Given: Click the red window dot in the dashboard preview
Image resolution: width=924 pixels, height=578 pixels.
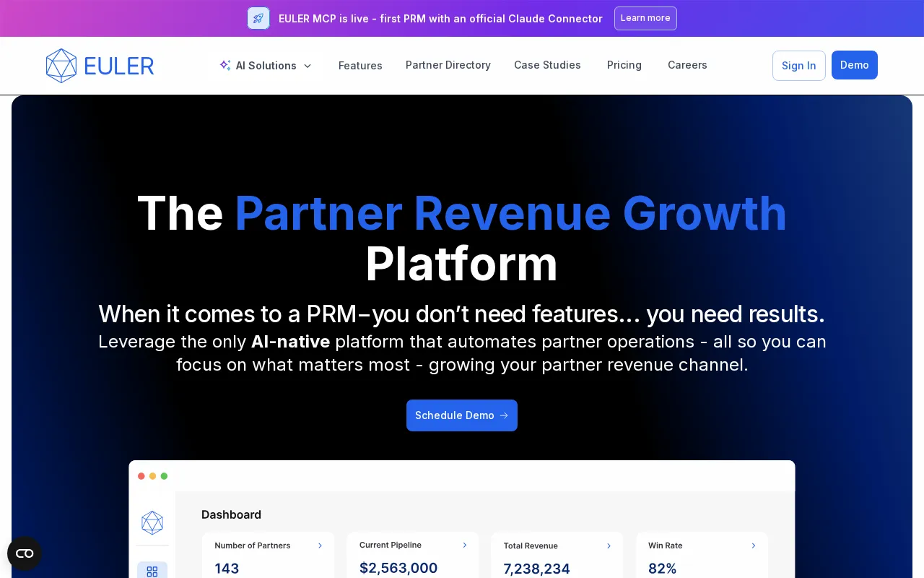Looking at the screenshot, I should tap(141, 476).
